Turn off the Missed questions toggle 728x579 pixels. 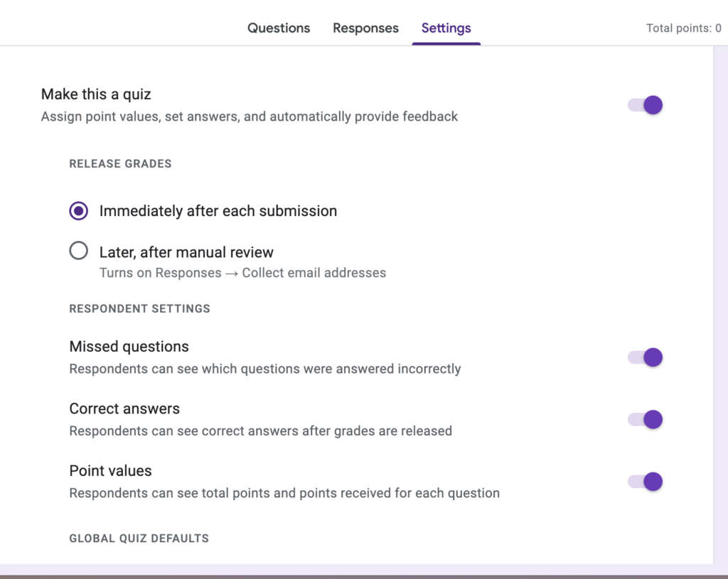646,357
